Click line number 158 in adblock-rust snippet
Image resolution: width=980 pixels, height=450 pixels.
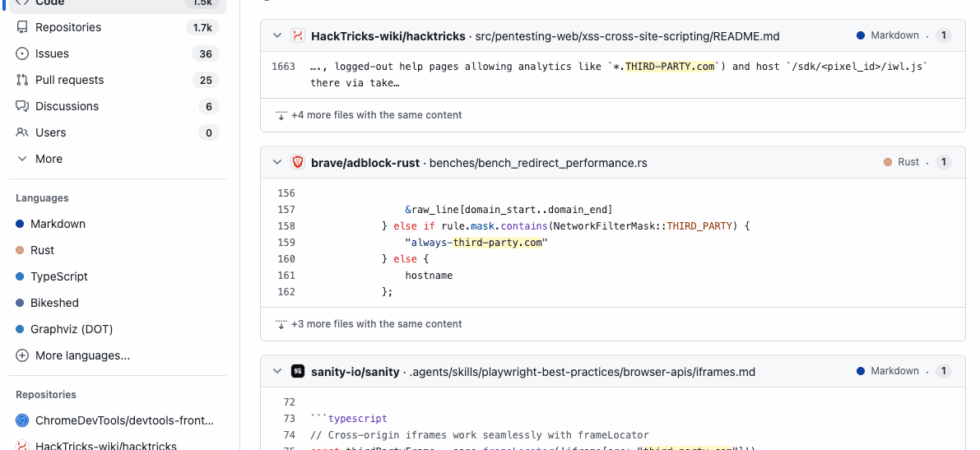[286, 226]
